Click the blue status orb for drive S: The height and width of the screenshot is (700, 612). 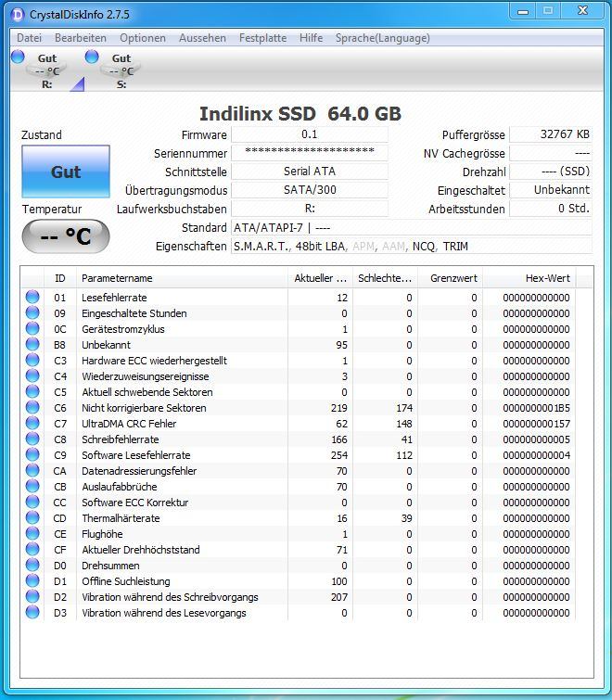coord(92,57)
